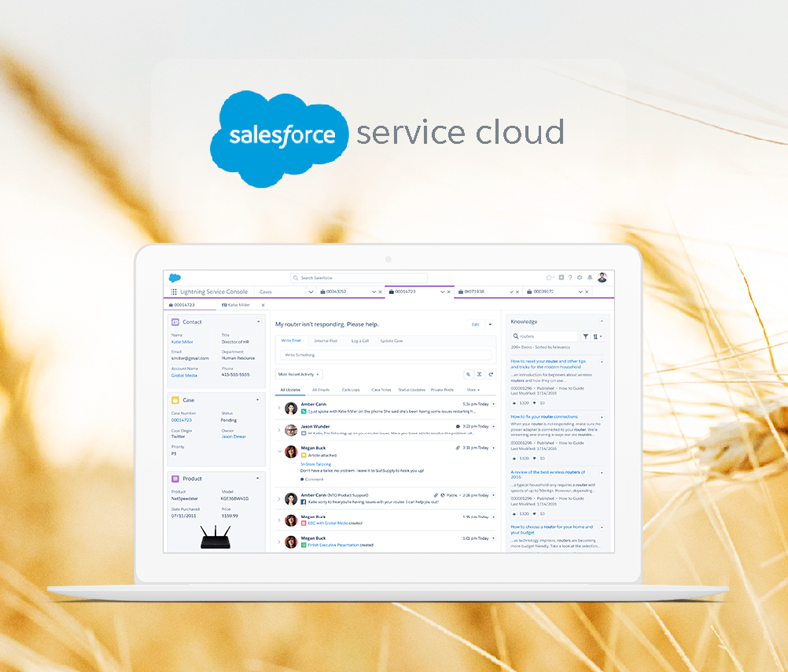The height and width of the screenshot is (672, 788).
Task: Show the All Emails feed filter
Action: (321, 391)
